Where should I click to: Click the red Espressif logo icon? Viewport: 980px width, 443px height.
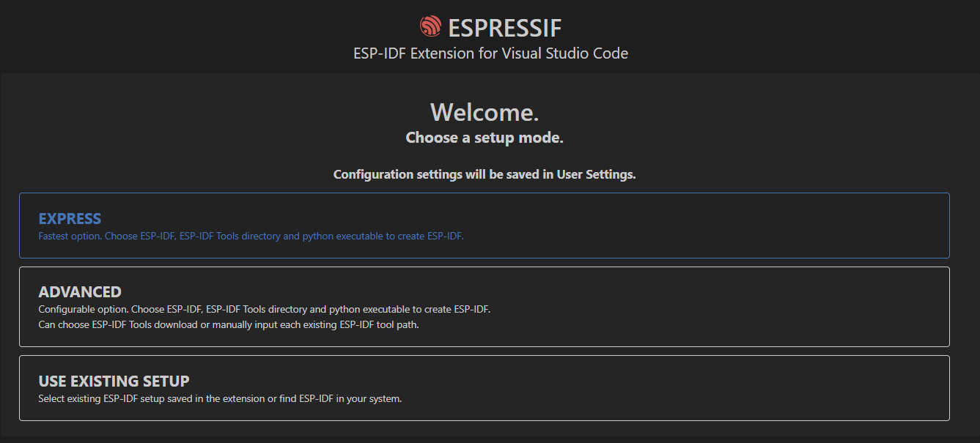pos(430,27)
